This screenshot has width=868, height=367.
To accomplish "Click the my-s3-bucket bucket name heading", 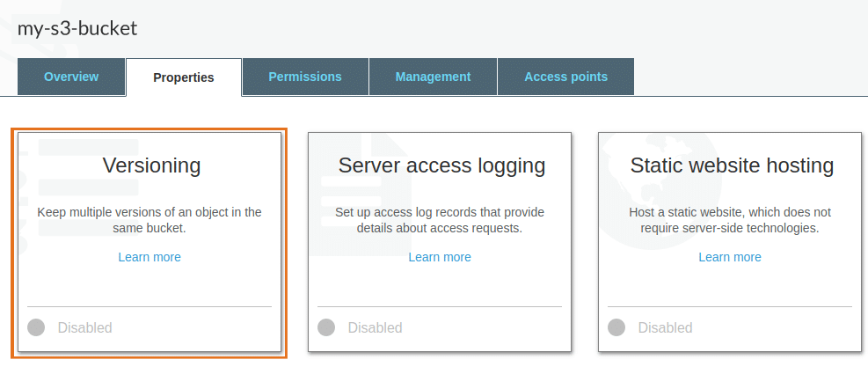I will point(77,28).
